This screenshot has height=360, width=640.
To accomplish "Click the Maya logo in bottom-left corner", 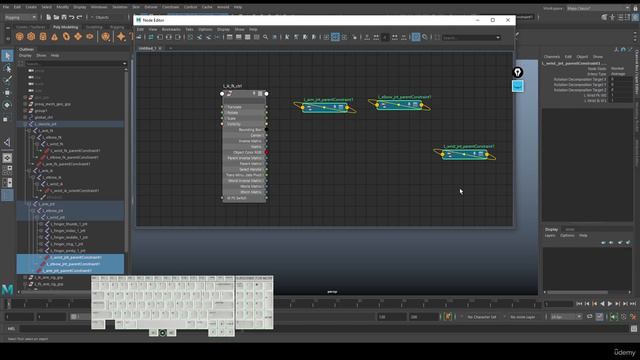I will pyautogui.click(x=7, y=290).
